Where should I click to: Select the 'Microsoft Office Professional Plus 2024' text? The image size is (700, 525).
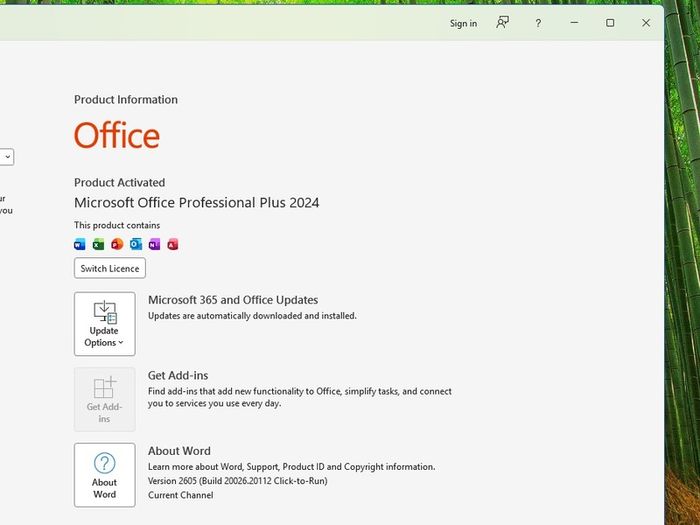(196, 203)
